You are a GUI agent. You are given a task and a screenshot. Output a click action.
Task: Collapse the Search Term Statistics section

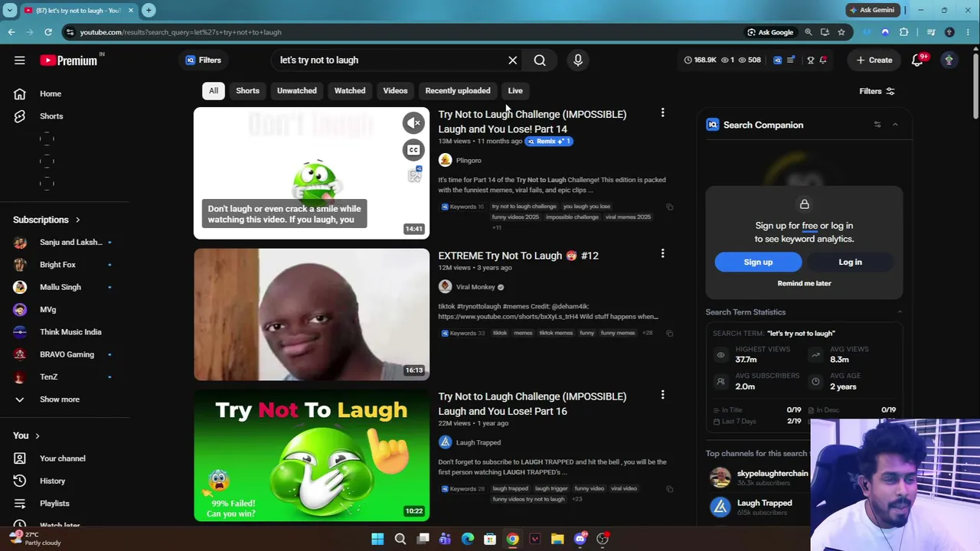point(900,312)
